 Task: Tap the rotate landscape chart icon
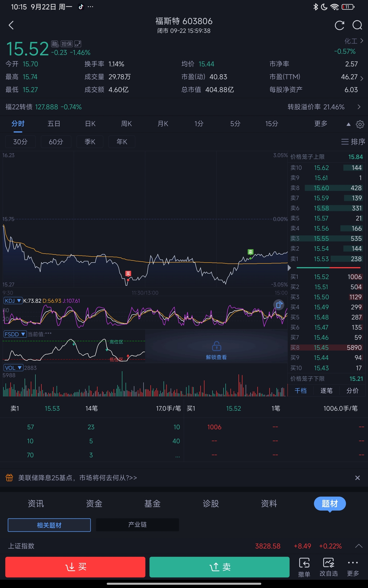279,305
